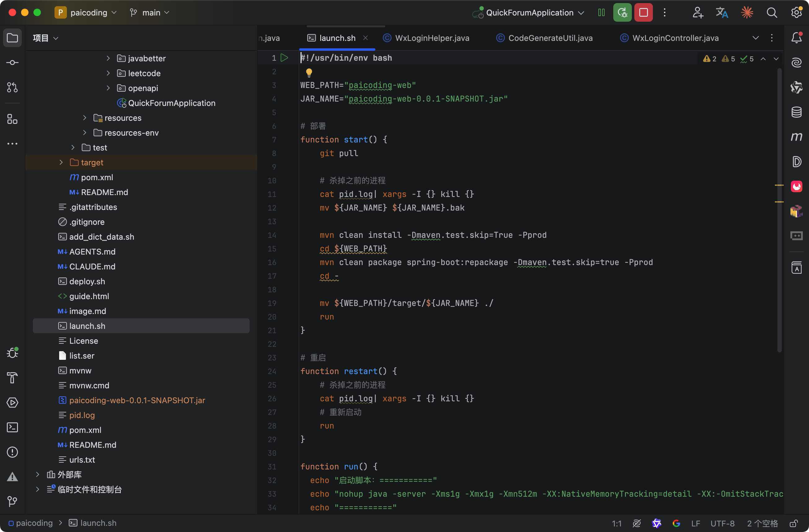Open the QuickForumApplication run configuration dropdown
The height and width of the screenshot is (532, 809).
click(x=530, y=13)
